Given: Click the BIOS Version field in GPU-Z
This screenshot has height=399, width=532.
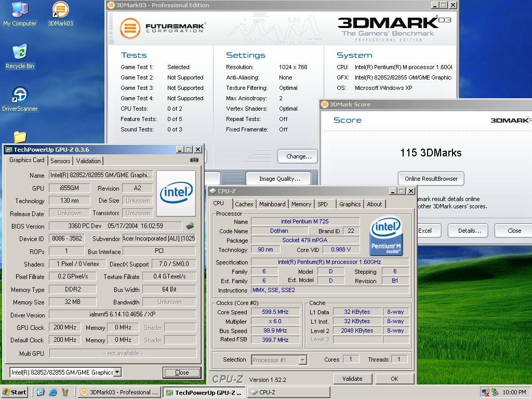Looking at the screenshot, I should point(115,226).
